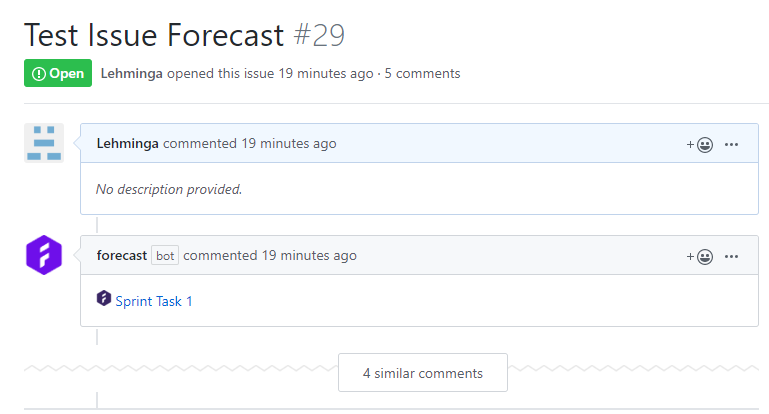Open the forecast author name link
The width and height of the screenshot is (769, 414).
click(122, 256)
